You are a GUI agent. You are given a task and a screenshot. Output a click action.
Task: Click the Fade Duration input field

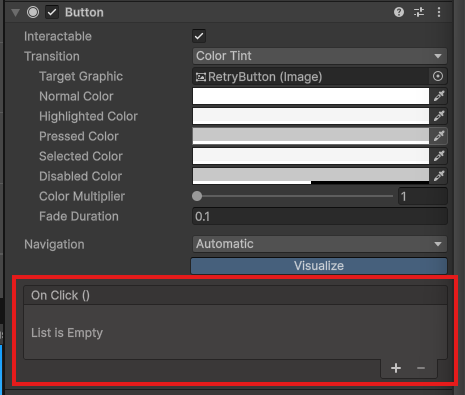tap(320, 216)
